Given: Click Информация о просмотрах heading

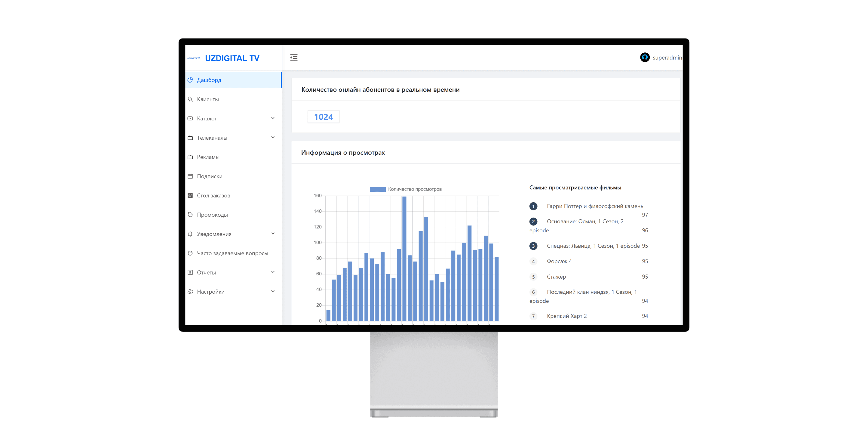Looking at the screenshot, I should coord(343,152).
